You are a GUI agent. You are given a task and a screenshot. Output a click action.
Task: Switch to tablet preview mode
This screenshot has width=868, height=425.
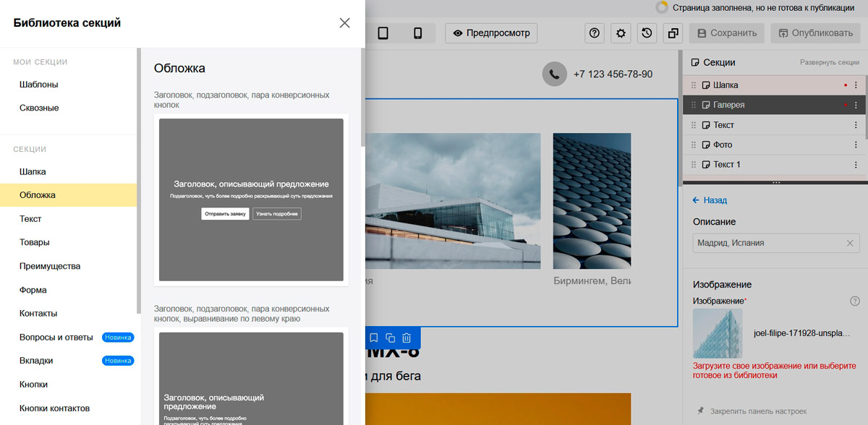[383, 33]
